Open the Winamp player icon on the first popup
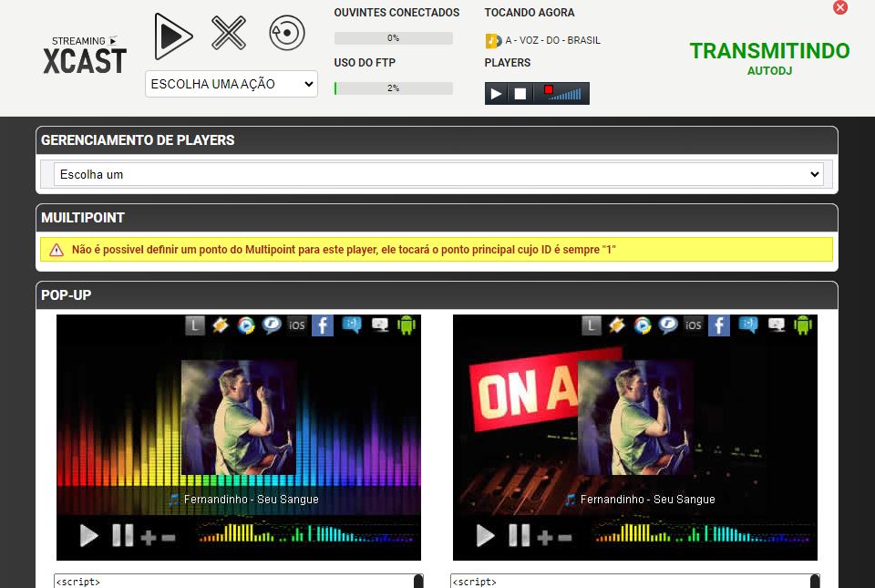 [x=219, y=324]
